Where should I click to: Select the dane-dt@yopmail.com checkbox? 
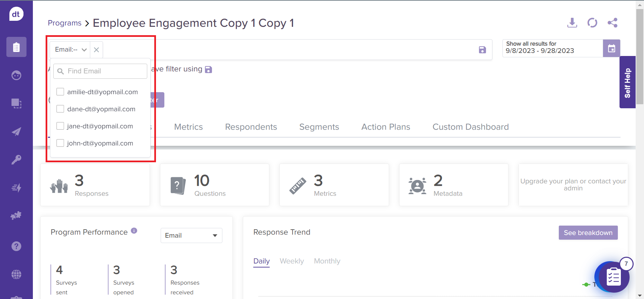tap(60, 109)
